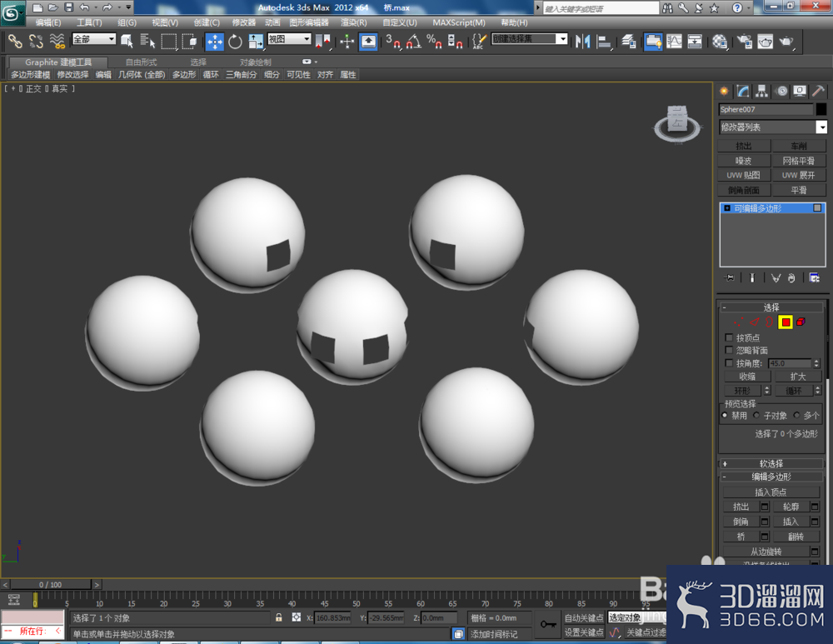Open the application menu logo button

tap(12, 12)
